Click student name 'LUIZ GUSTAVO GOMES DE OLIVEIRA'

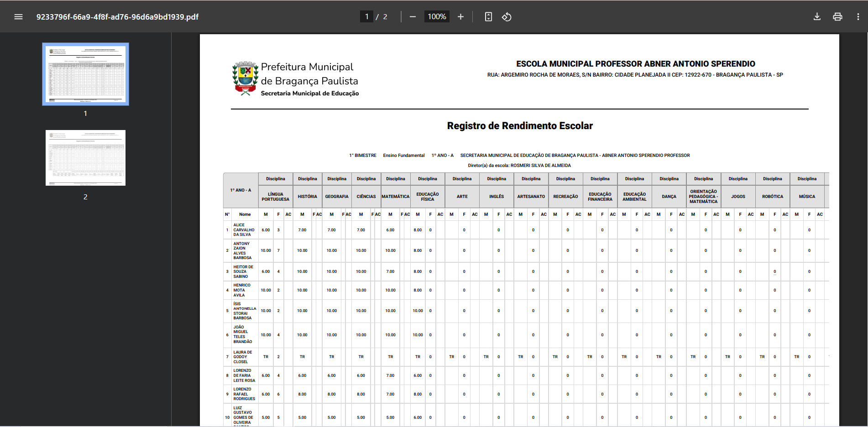243,415
